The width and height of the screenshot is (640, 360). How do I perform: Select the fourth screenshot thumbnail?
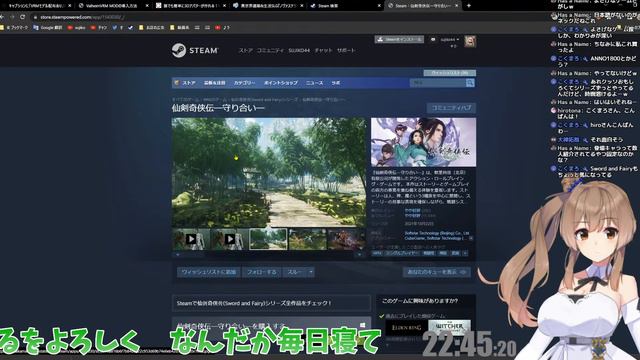(307, 239)
